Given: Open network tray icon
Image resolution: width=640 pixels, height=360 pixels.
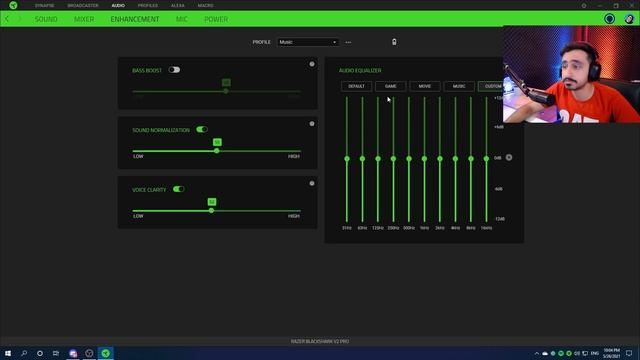Looking at the screenshot, I should pos(585,353).
